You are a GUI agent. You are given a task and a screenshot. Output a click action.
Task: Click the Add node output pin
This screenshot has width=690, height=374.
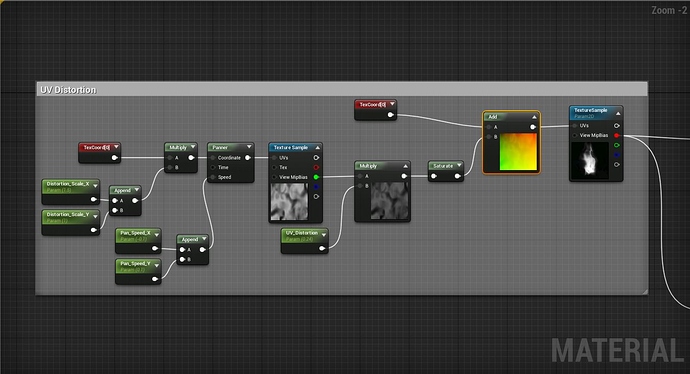(x=533, y=127)
